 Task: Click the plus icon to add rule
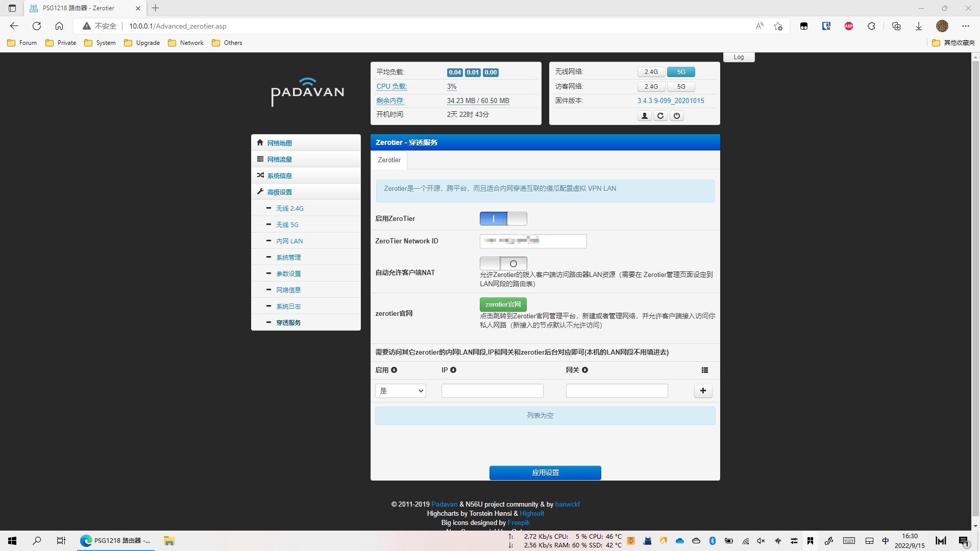(x=703, y=391)
